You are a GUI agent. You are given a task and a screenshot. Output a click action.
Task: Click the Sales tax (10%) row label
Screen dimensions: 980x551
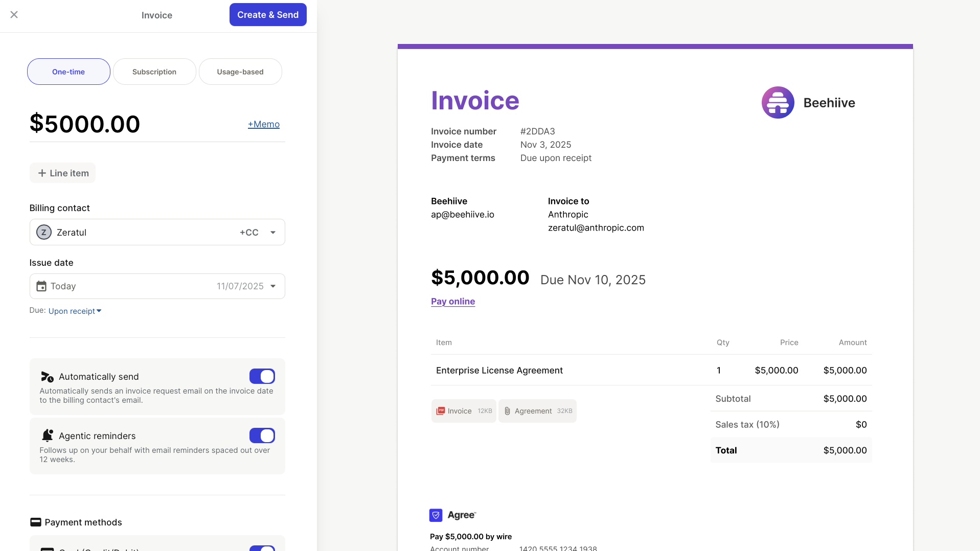point(747,424)
